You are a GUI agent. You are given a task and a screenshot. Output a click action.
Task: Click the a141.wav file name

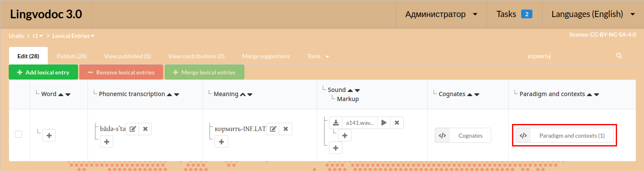pos(360,123)
